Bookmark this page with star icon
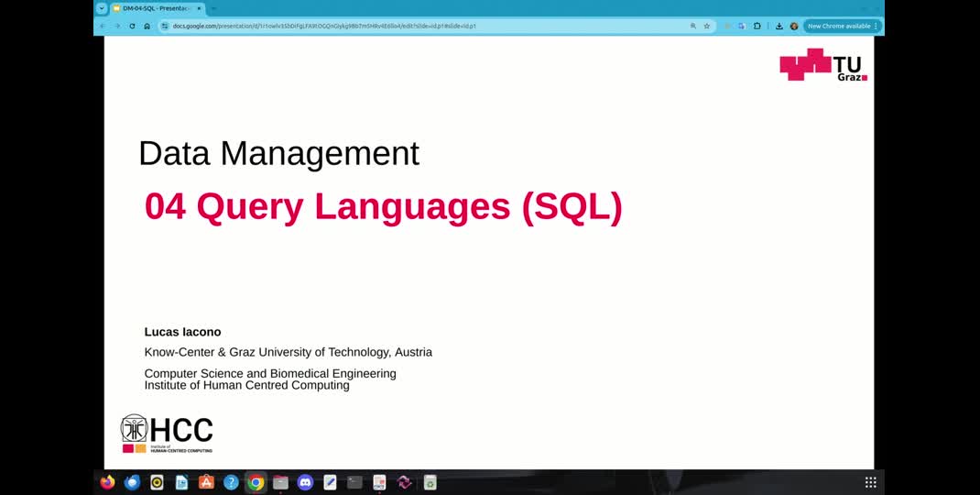 pos(707,27)
